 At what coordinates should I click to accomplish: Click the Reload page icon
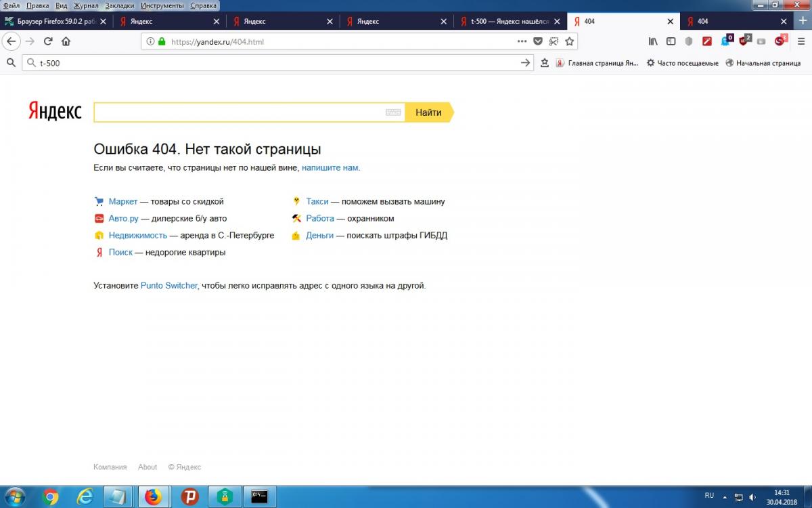click(48, 41)
